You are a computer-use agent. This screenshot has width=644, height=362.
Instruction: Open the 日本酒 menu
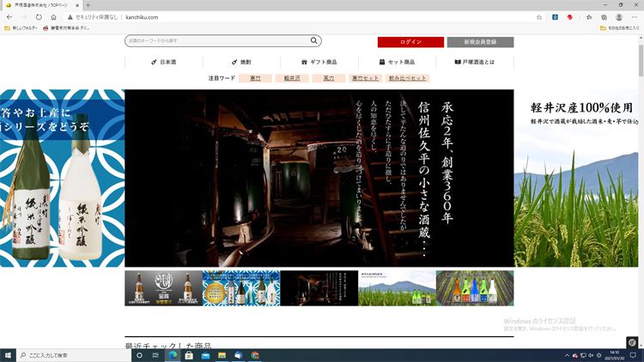(x=163, y=62)
